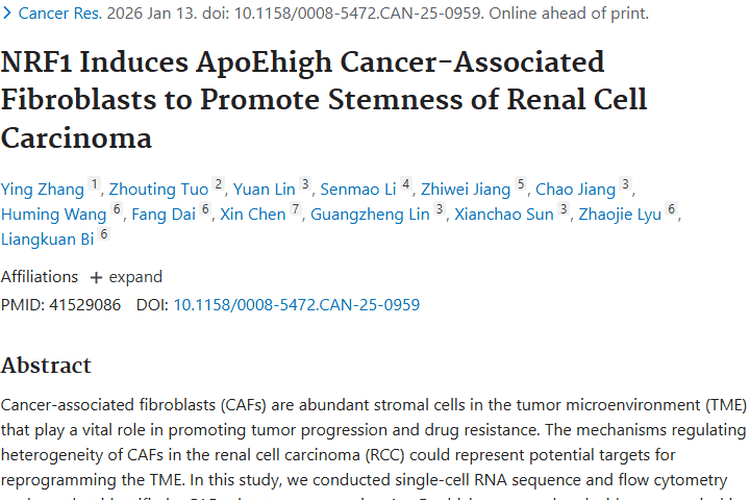Open author Yuan Lin's page
The width and height of the screenshot is (750, 500).
263,189
